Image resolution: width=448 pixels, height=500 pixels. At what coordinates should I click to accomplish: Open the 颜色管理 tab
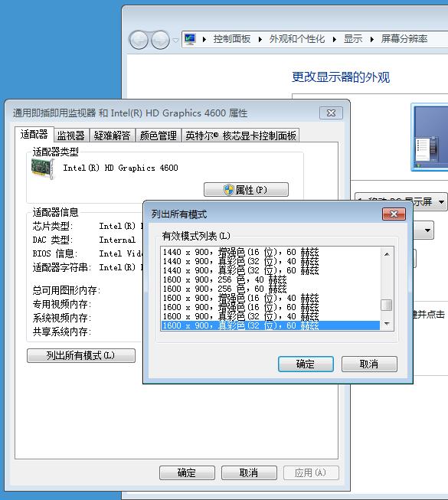(159, 136)
